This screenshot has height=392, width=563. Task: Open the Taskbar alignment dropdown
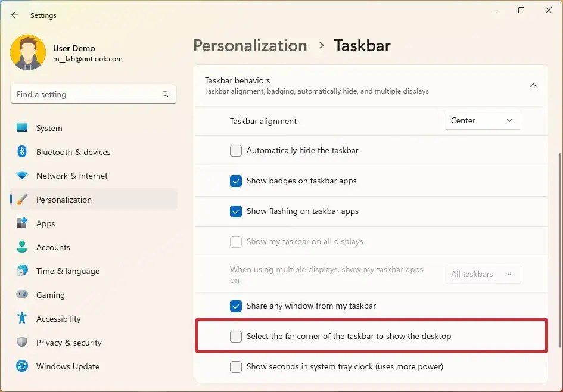482,120
